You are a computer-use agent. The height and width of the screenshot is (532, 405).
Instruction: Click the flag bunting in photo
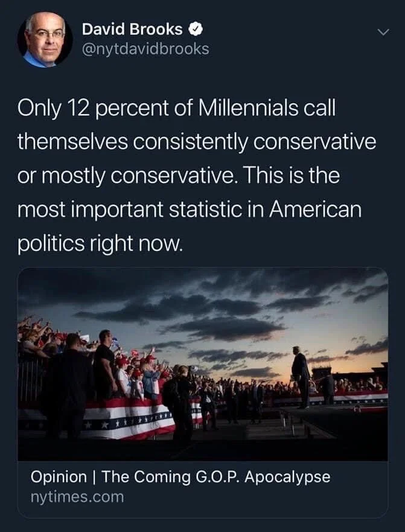click(129, 417)
